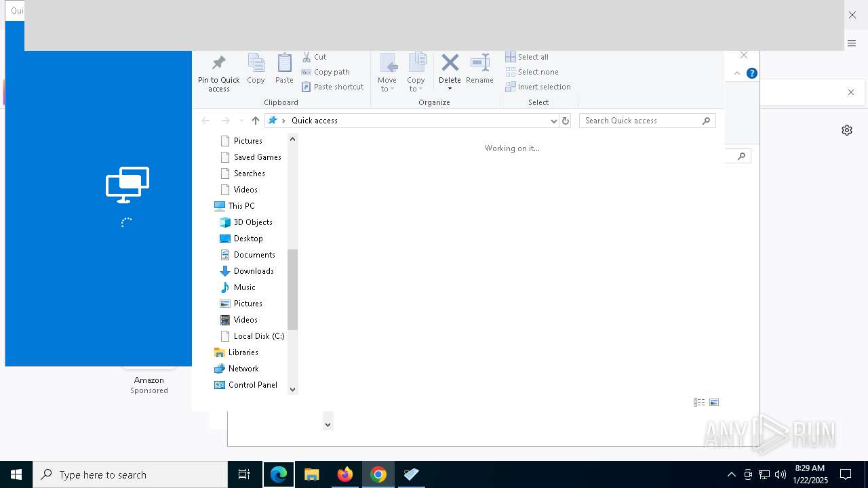Select Libraries in navigation pane

coord(236,352)
